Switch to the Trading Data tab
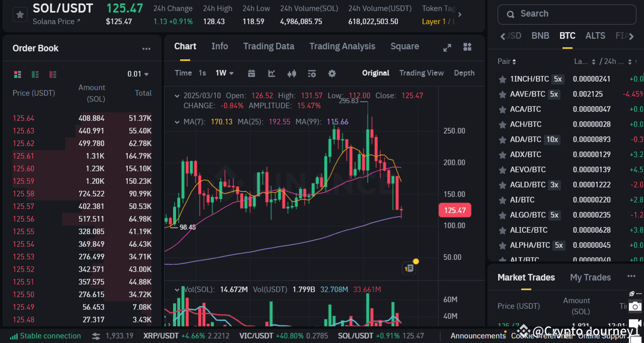The width and height of the screenshot is (644, 343). click(x=269, y=46)
